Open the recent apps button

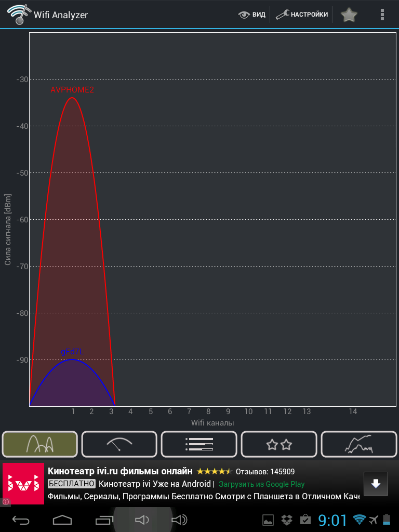104,520
